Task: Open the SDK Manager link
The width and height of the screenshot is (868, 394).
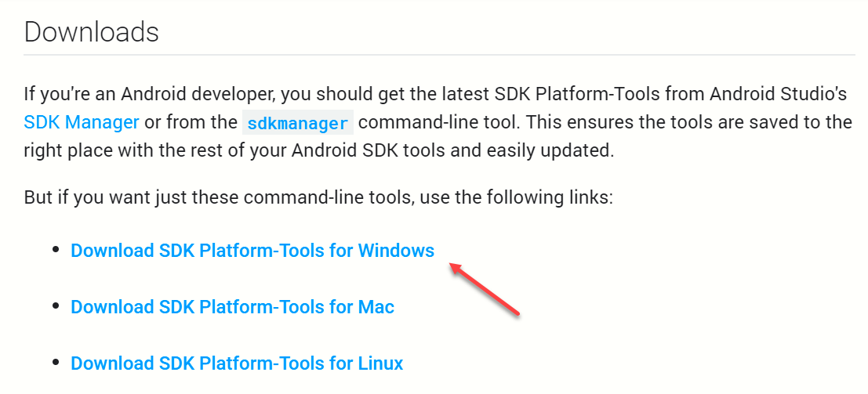Action: tap(82, 122)
